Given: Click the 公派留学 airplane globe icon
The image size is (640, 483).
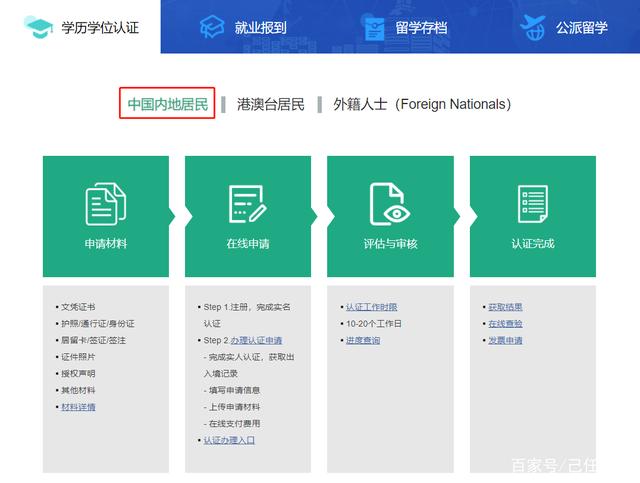Looking at the screenshot, I should click(533, 27).
